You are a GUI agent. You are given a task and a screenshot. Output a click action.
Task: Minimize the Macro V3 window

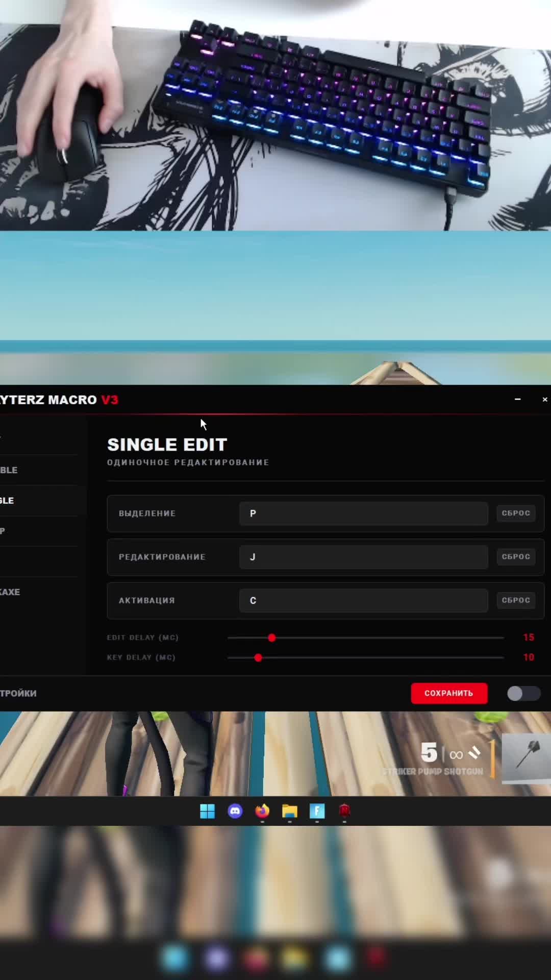pyautogui.click(x=518, y=399)
